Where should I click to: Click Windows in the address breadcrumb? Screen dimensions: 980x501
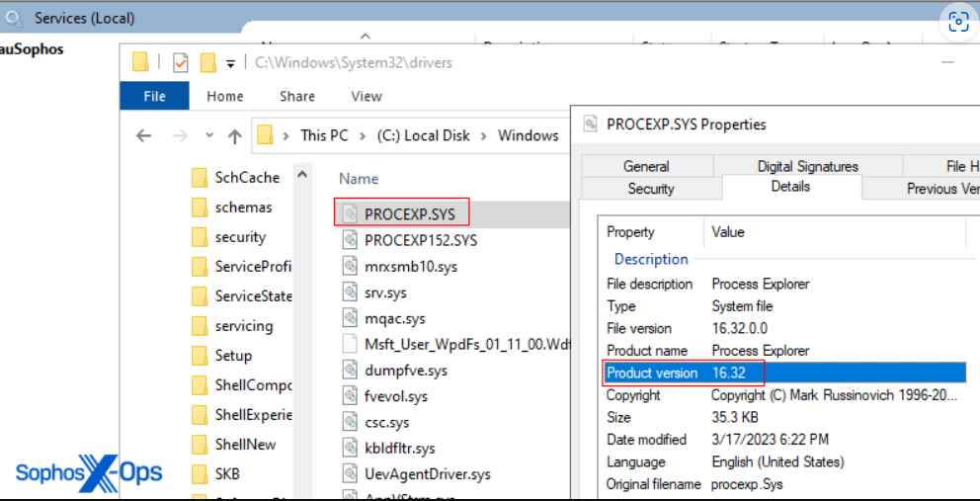click(529, 135)
